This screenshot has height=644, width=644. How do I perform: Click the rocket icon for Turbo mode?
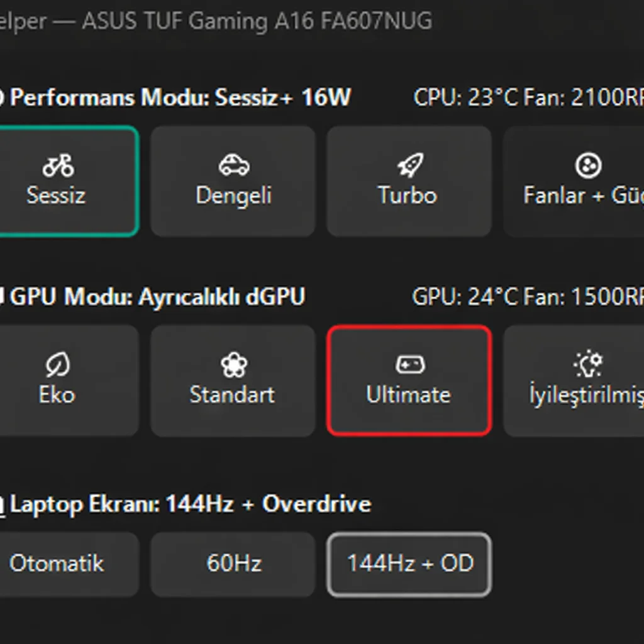pos(409,166)
